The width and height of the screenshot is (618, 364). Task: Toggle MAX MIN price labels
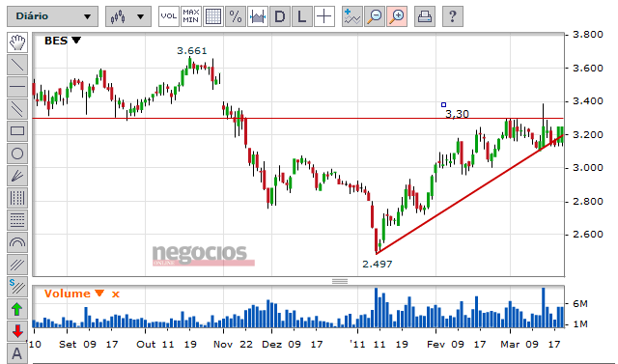pos(191,16)
